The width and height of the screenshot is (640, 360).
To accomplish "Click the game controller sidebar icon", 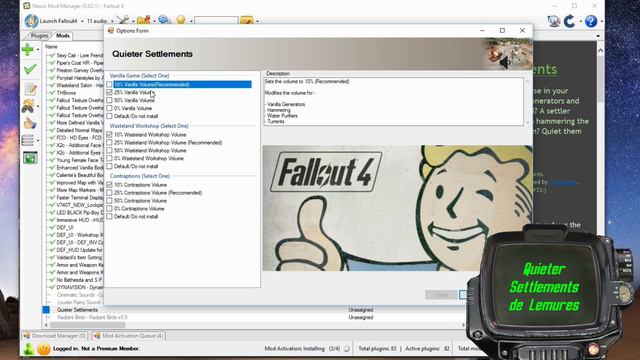I will coord(28,106).
